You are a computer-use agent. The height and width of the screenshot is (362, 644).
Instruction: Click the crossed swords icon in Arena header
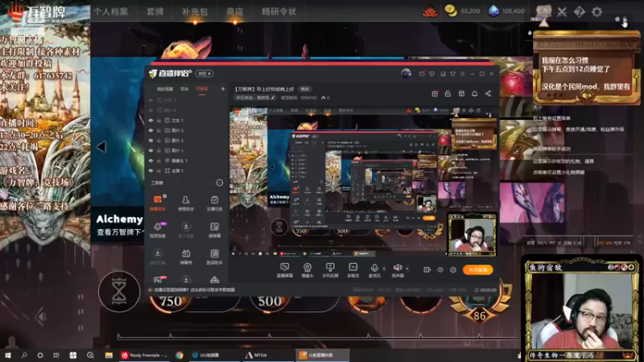(562, 11)
